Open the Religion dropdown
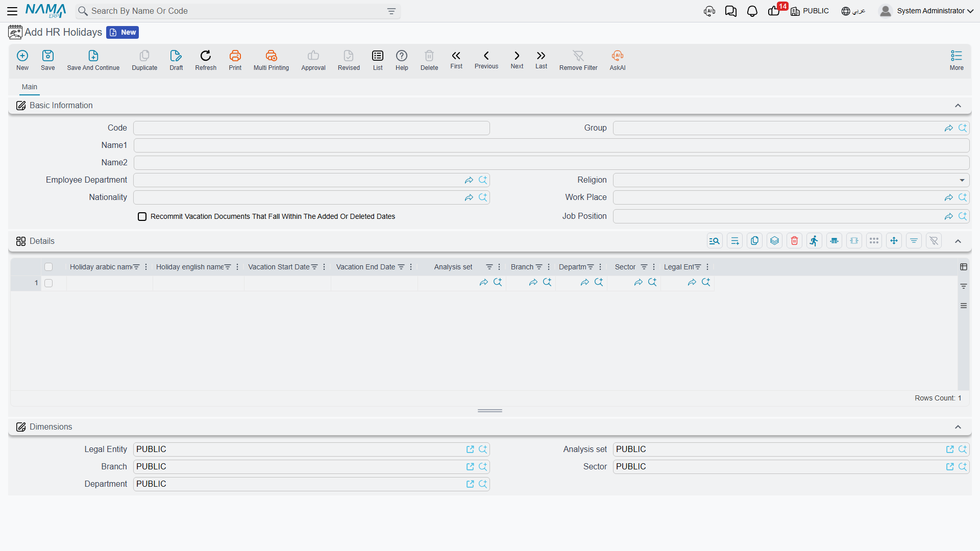 click(x=791, y=180)
